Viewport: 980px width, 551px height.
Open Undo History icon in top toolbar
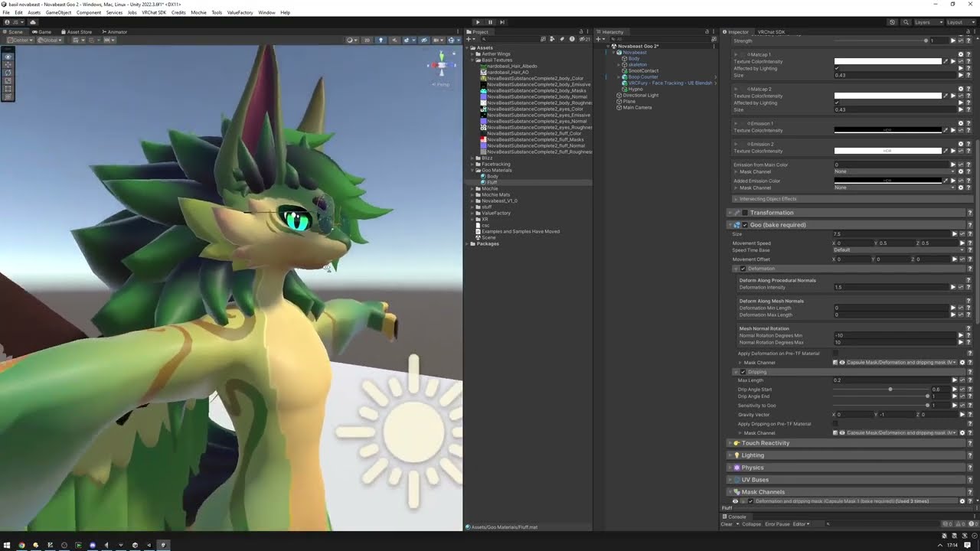(892, 22)
